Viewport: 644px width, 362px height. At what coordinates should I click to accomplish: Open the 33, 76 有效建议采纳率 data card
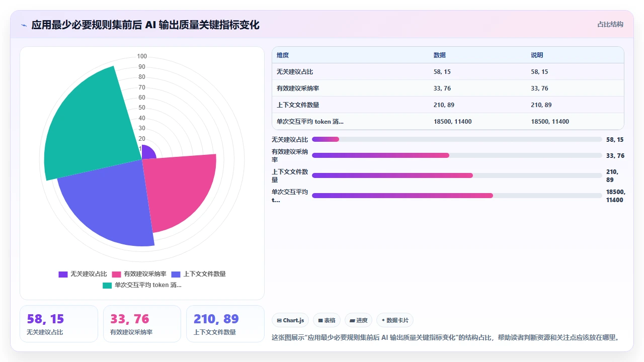[142, 324]
